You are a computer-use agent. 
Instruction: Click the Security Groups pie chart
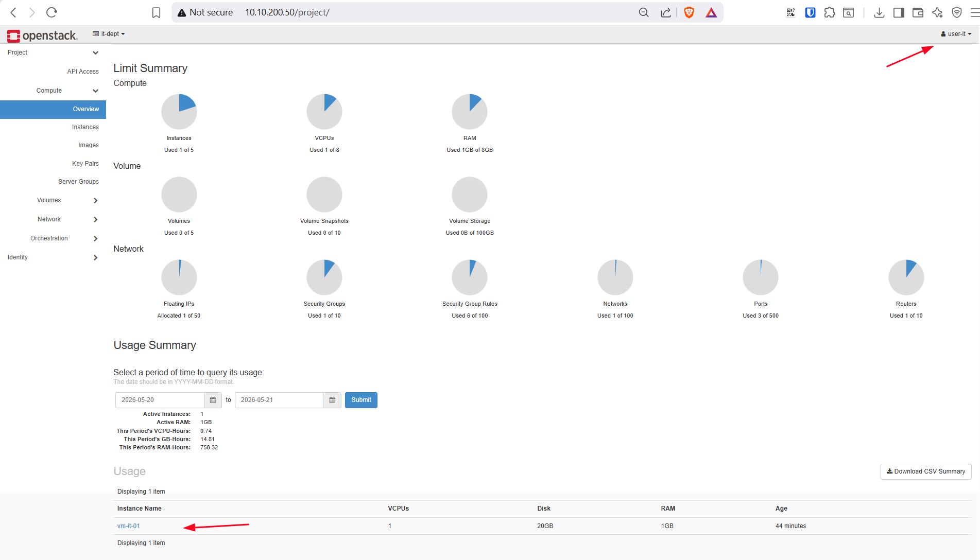324,277
